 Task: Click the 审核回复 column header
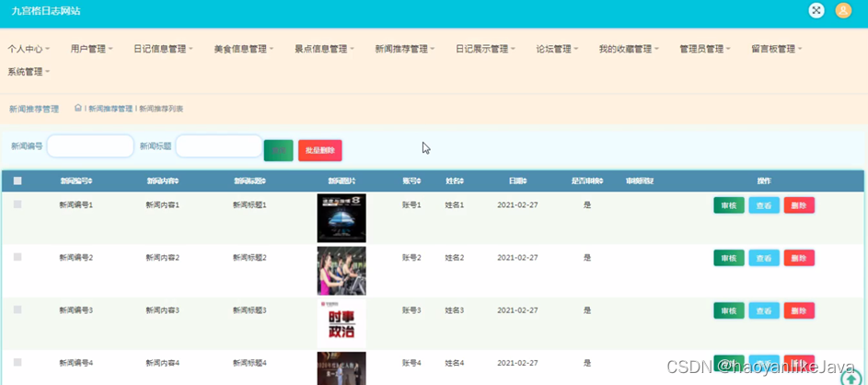(x=640, y=181)
